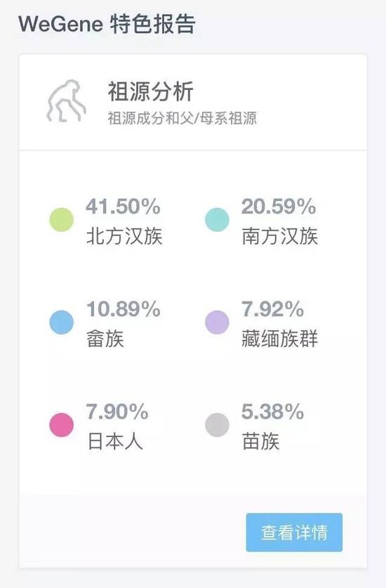Click the WeGene 特色报告 heading
386x588 pixels.
107,24
